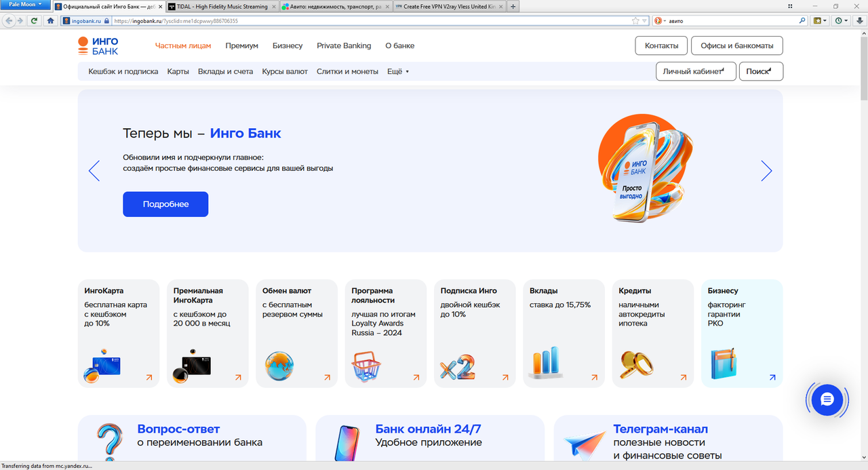Switch to the TIDAL tab
The width and height of the screenshot is (868, 470).
tap(221, 6)
